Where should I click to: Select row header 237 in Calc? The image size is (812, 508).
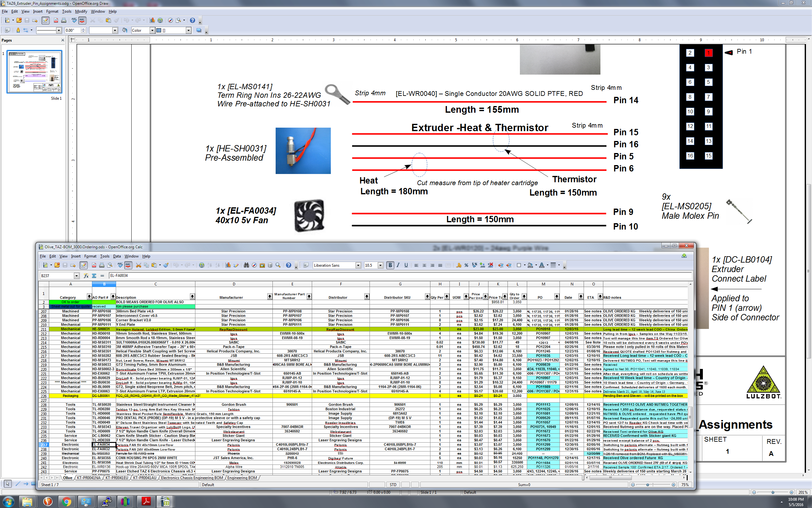click(x=44, y=445)
